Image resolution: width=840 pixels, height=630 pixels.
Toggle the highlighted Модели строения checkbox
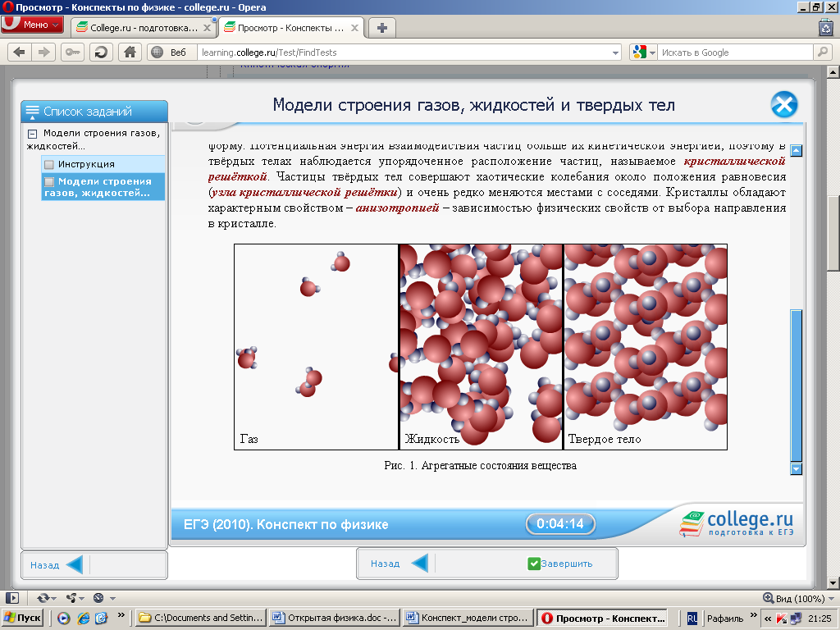(x=49, y=181)
